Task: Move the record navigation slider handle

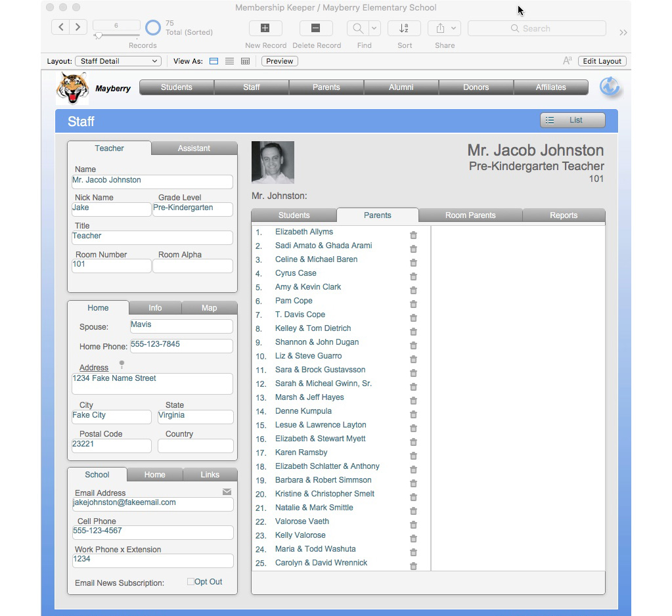Action: [99, 36]
